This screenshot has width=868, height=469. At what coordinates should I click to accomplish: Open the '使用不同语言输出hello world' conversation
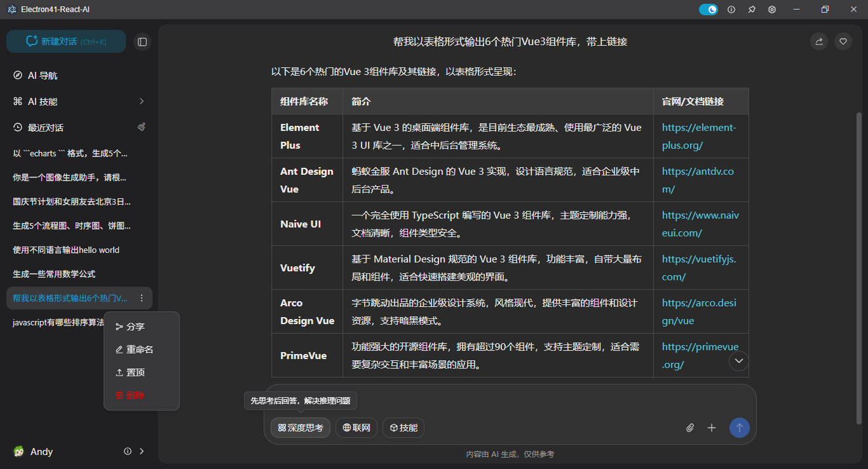click(79, 250)
